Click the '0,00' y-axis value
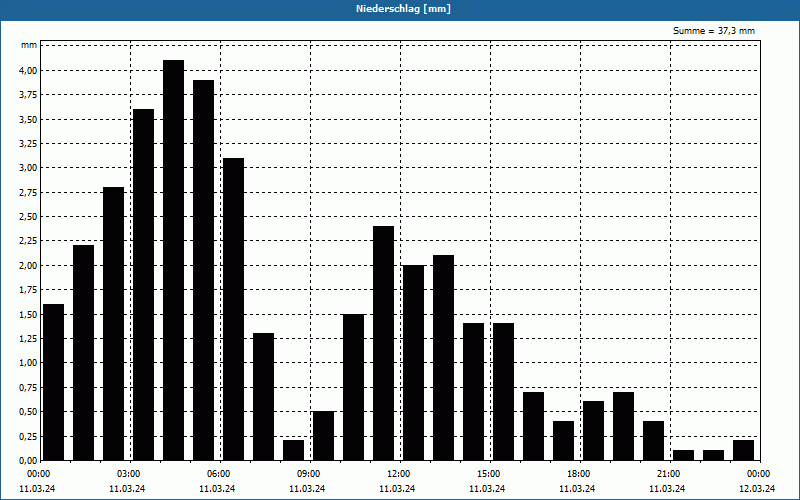 point(29,460)
